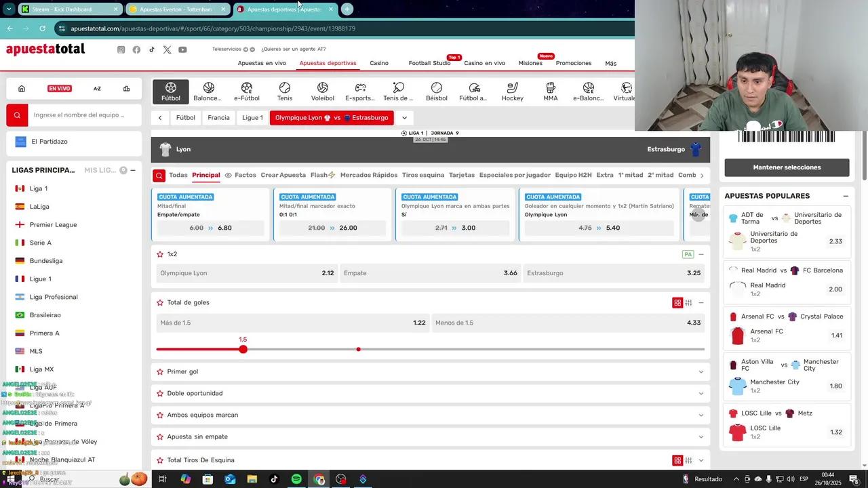This screenshot has height=488, width=868.
Task: Open the Football Studio menu item
Action: [429, 63]
